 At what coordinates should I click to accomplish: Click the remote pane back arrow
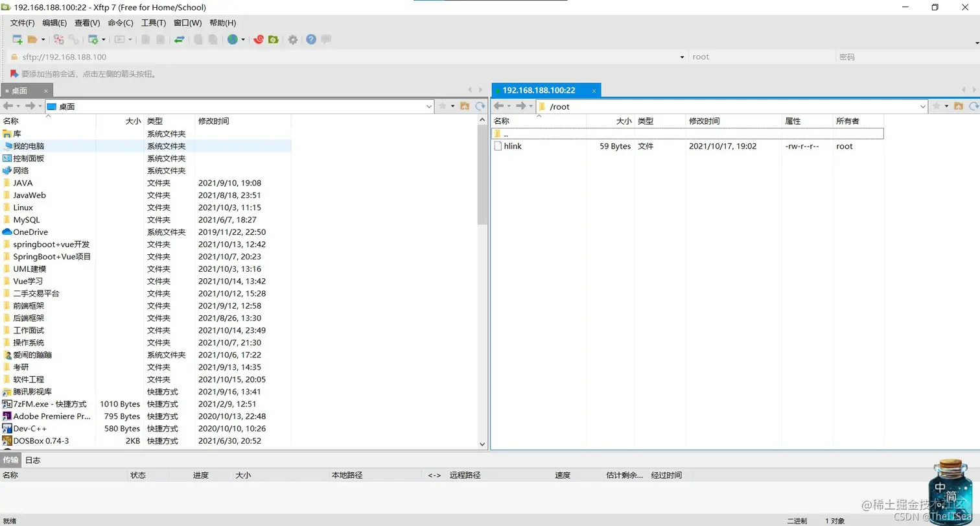(x=499, y=106)
